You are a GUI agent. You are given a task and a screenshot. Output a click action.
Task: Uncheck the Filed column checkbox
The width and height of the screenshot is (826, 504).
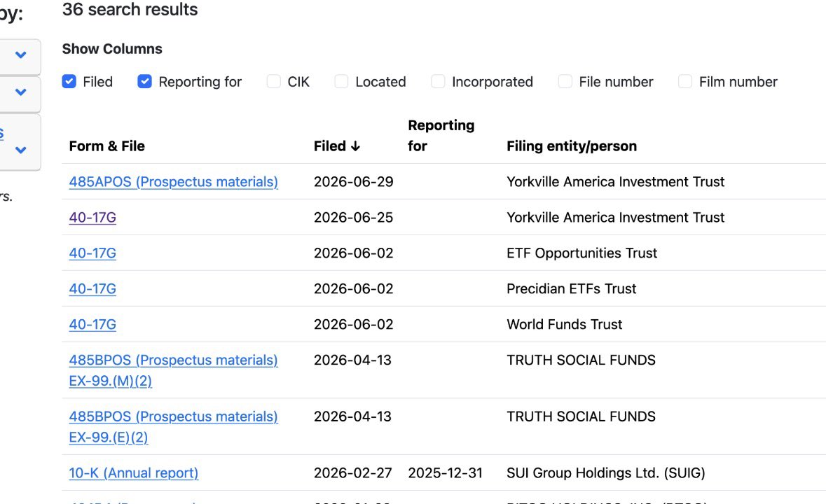click(69, 81)
